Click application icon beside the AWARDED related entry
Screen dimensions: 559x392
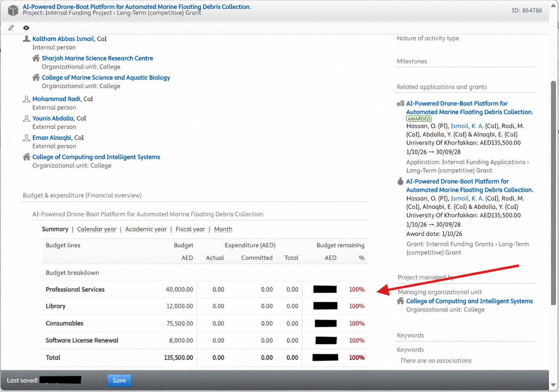point(401,103)
